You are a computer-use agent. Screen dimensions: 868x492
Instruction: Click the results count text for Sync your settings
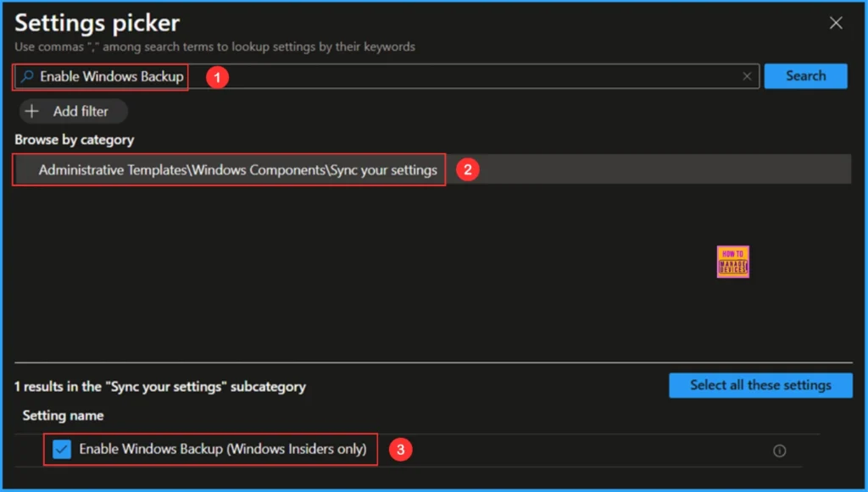tap(160, 386)
